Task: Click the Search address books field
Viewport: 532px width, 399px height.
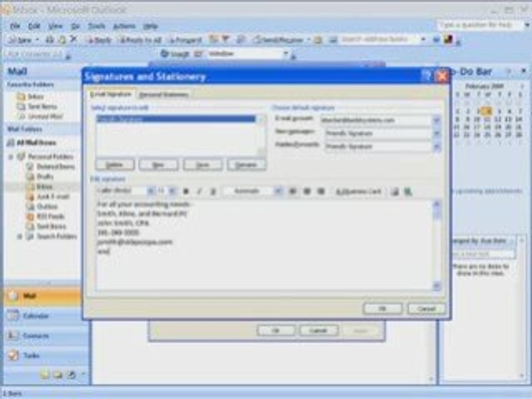Action: pos(379,40)
